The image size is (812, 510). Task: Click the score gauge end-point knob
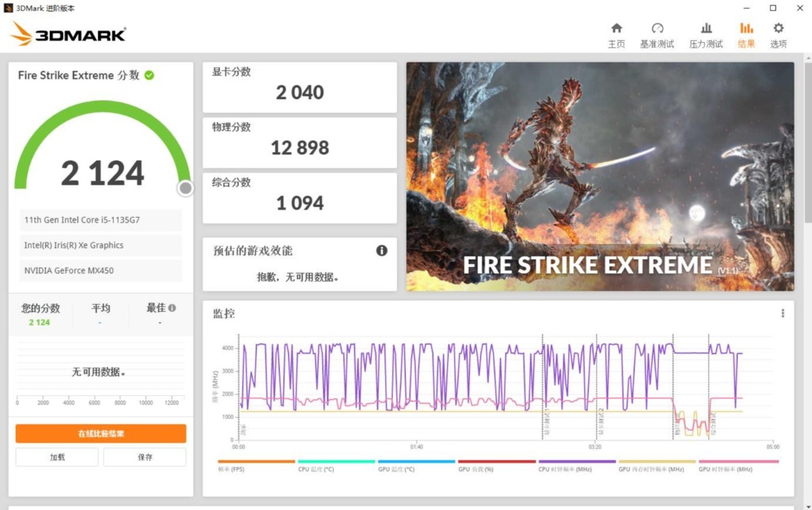point(185,188)
